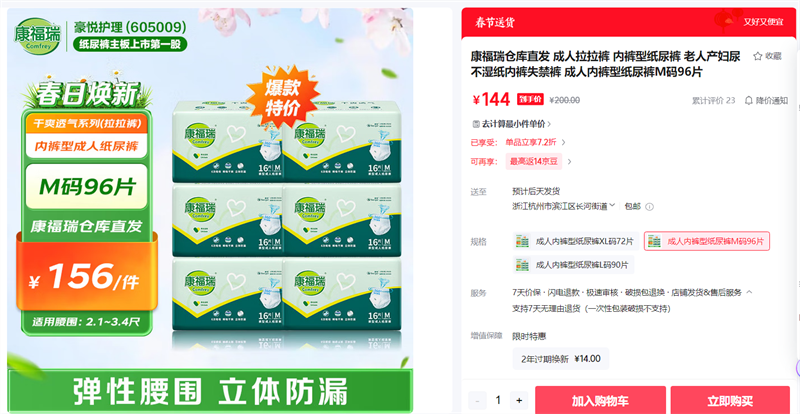
Task: Increase quantity with the plus stepper
Action: click(519, 400)
